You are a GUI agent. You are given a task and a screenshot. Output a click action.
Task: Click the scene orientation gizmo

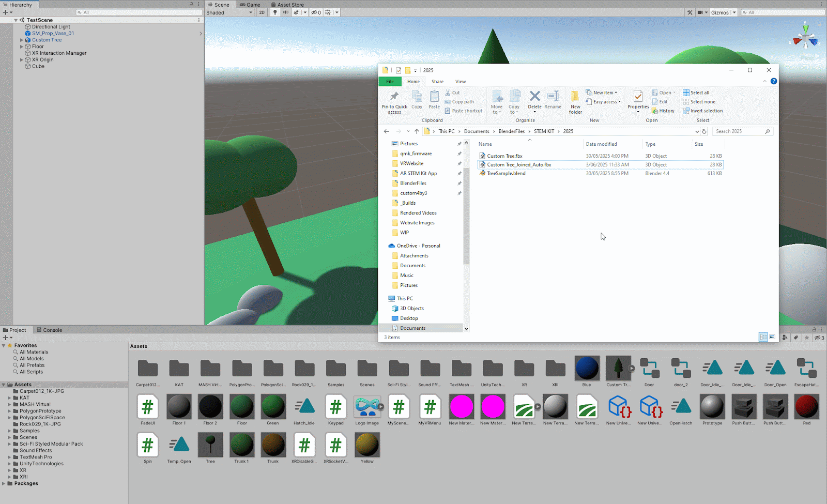[805, 38]
